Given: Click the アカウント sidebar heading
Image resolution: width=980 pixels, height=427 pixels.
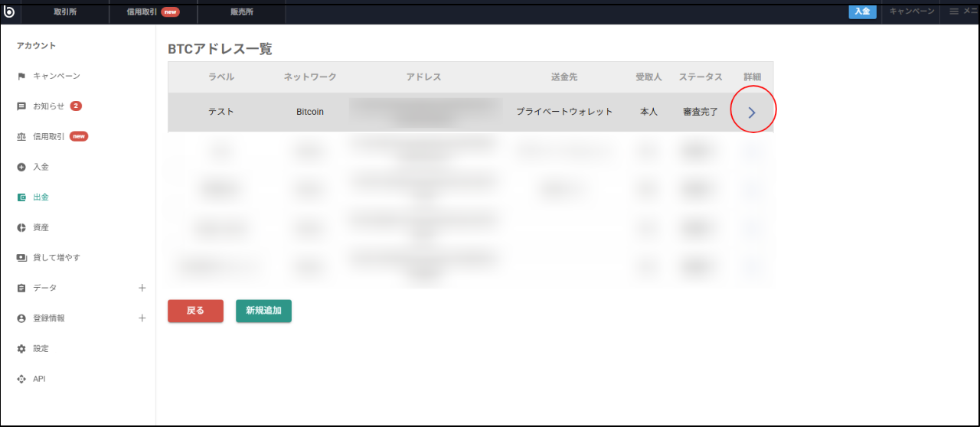Looking at the screenshot, I should [x=37, y=46].
